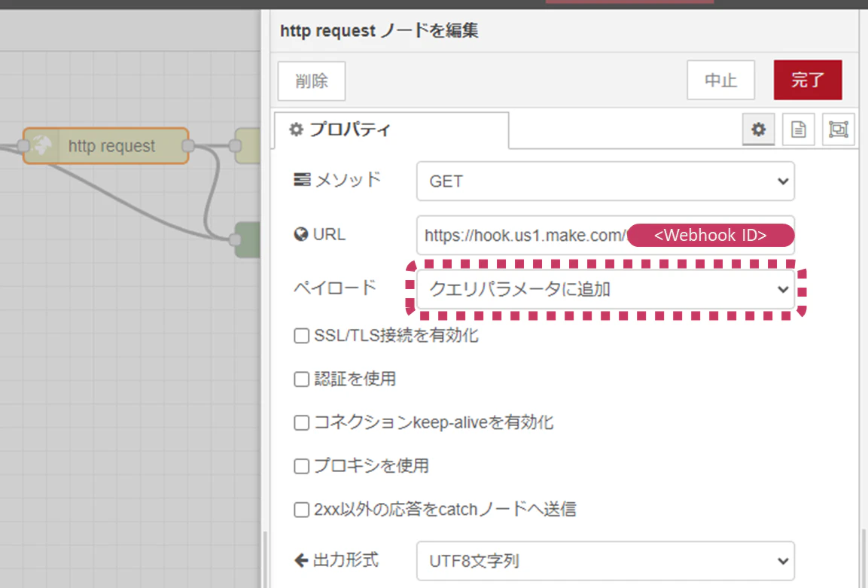Click the output port of http request node
The width and height of the screenshot is (868, 588).
click(x=188, y=145)
